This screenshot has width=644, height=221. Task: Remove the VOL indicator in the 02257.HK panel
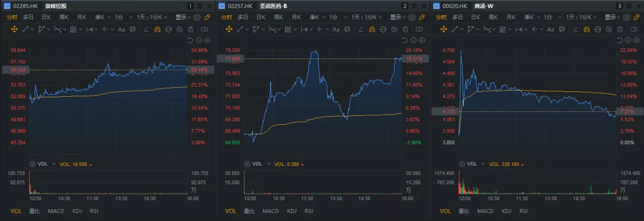pyautogui.click(x=247, y=164)
